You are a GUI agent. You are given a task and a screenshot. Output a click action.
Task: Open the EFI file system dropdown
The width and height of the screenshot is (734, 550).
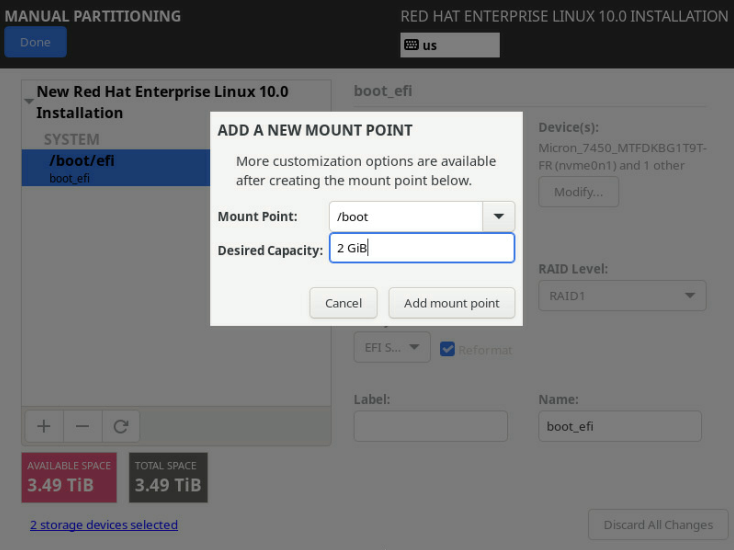[x=392, y=348]
